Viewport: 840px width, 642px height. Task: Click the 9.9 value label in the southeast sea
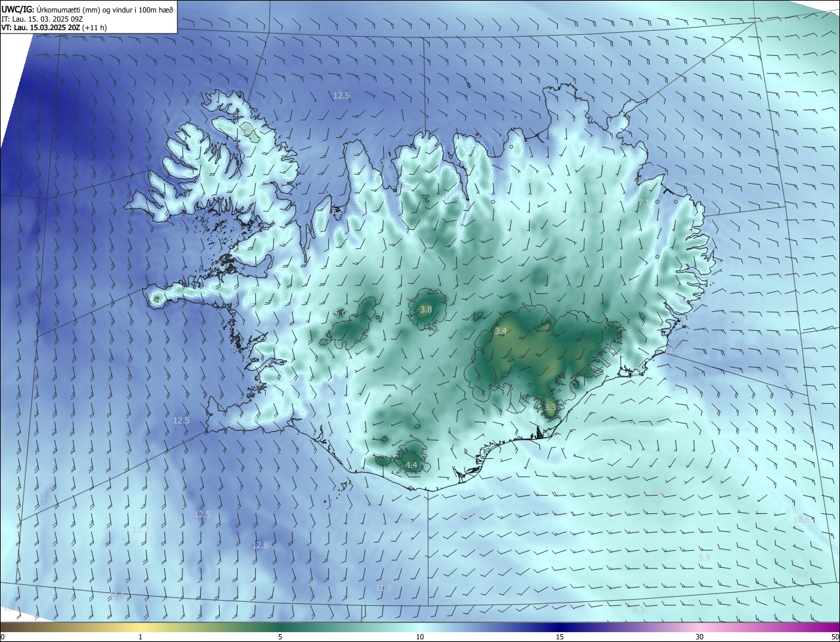pos(704,557)
